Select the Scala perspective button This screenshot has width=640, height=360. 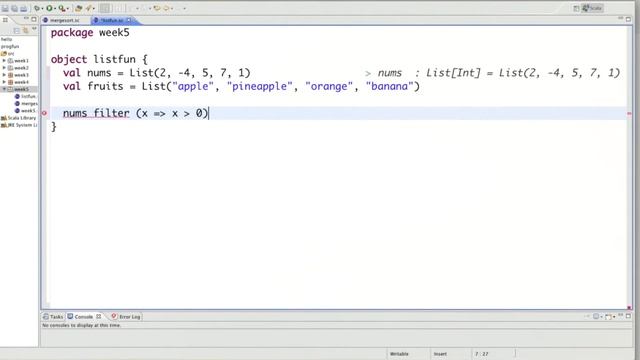click(592, 8)
